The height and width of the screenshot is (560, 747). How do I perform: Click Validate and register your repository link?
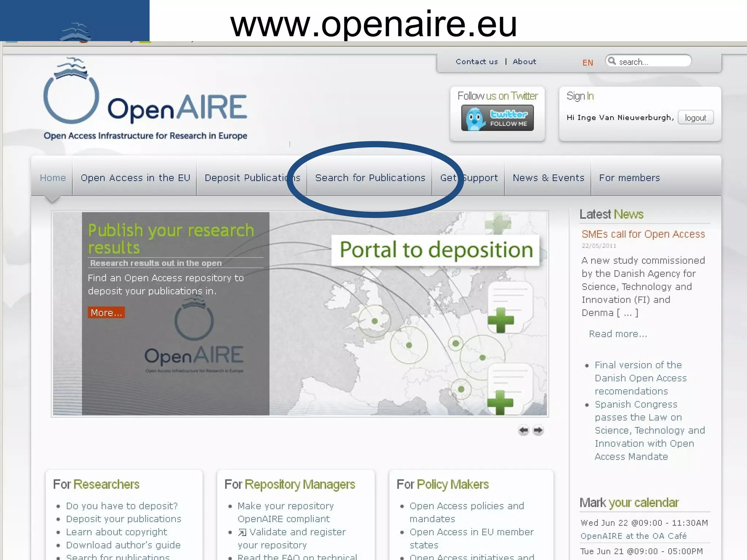[292, 538]
